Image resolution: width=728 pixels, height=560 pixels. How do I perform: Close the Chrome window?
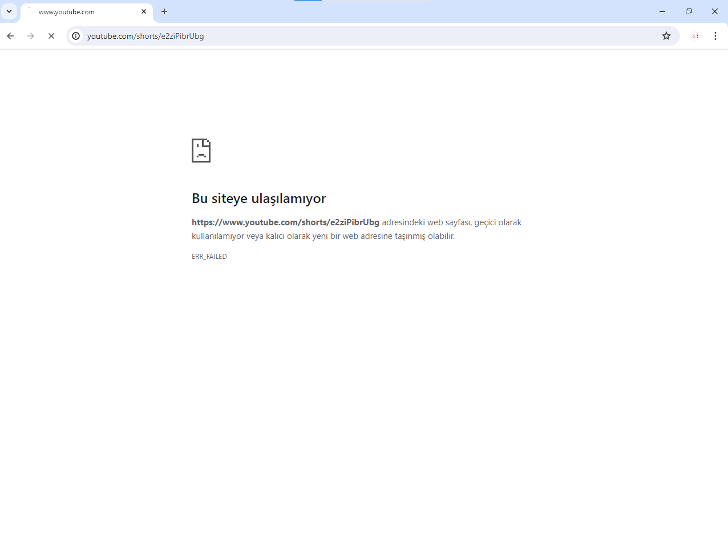coord(715,11)
